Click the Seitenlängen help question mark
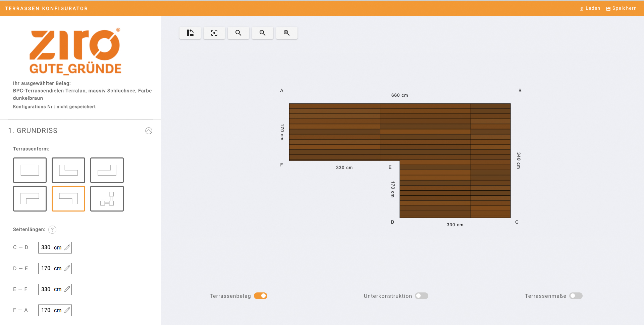 (x=52, y=230)
